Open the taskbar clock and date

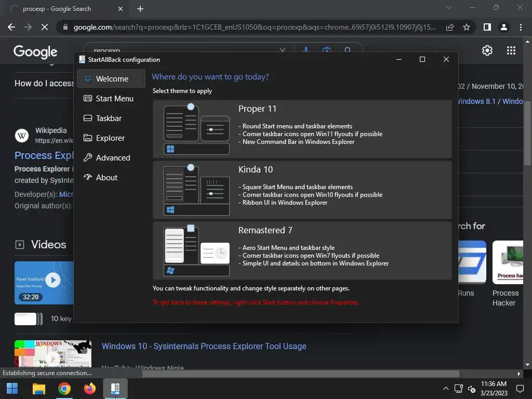(x=494, y=389)
